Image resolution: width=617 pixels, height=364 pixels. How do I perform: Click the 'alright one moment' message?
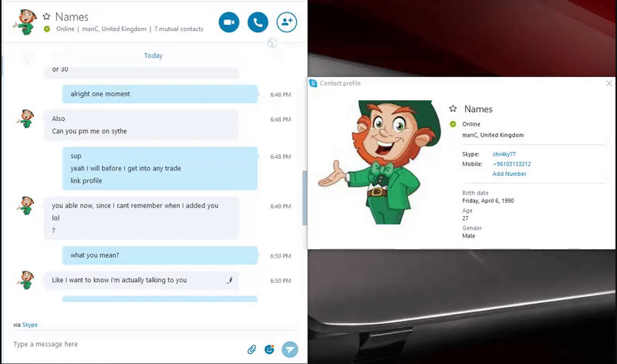(160, 94)
